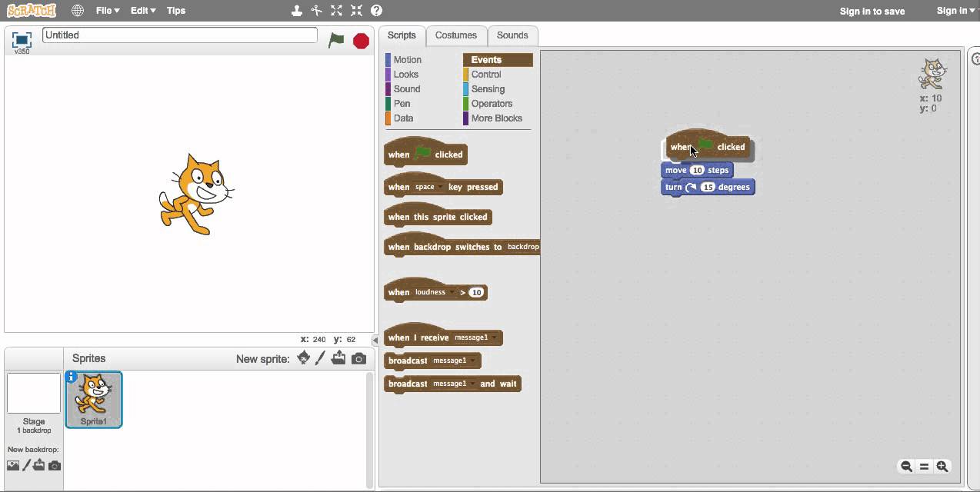Click palette 'when flag clicked' block
Viewport: 980px width, 492px height.
coord(425,153)
